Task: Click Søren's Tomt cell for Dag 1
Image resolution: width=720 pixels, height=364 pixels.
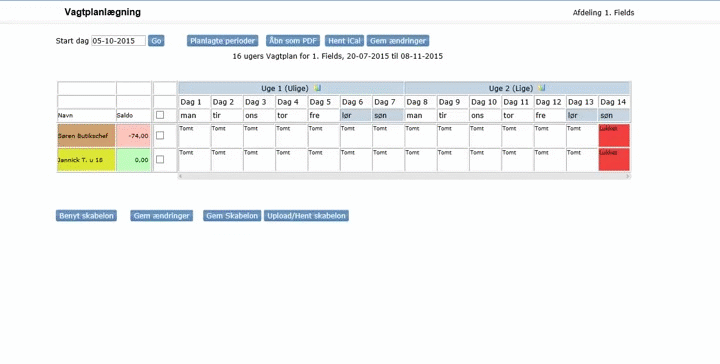Action: coord(194,135)
